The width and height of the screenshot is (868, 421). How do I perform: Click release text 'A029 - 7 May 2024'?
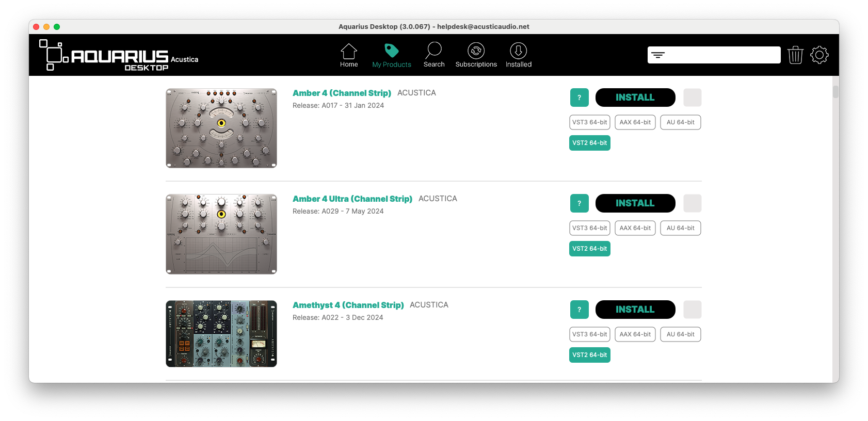click(x=352, y=211)
